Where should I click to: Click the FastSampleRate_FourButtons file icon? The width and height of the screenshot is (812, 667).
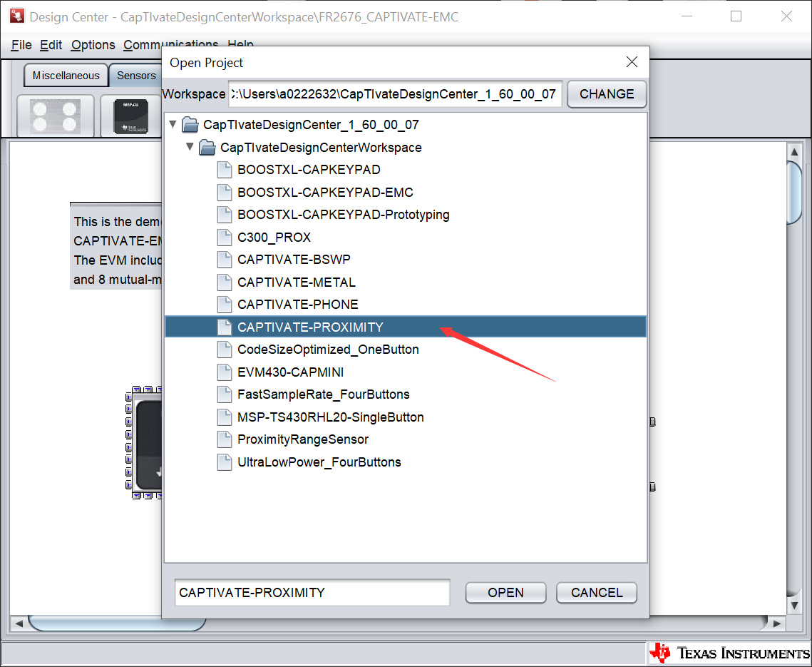tap(225, 394)
